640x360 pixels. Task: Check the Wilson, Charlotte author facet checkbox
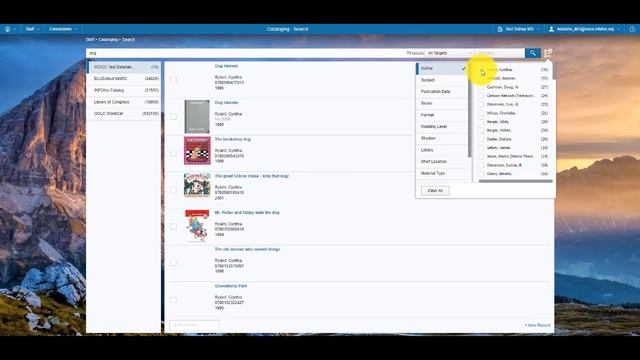[481, 113]
